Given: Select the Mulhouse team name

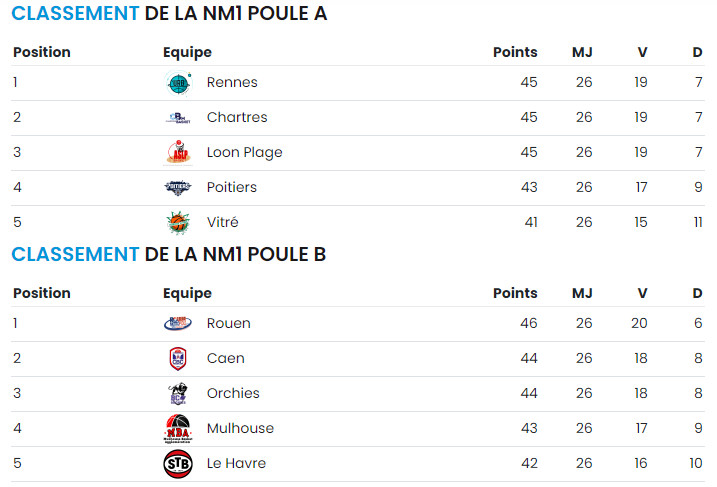Looking at the screenshot, I should click(240, 428).
